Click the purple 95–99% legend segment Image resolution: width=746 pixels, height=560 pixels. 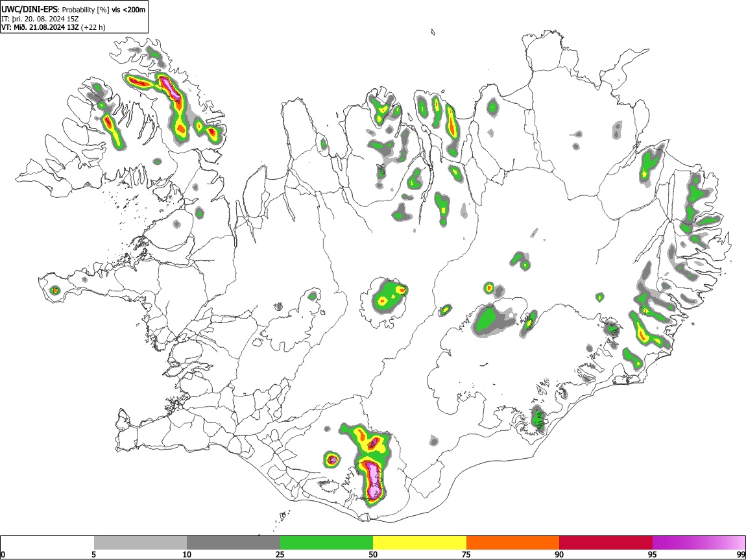click(699, 543)
